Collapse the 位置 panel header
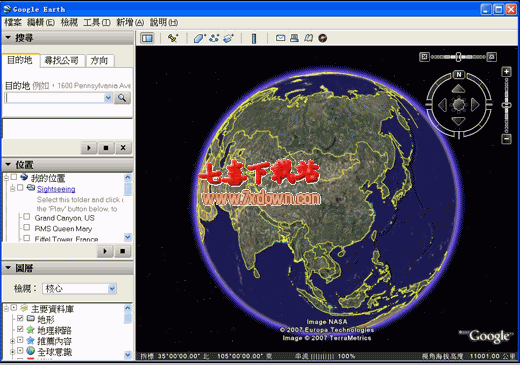Image resolution: width=520 pixels, height=365 pixels. point(68,165)
